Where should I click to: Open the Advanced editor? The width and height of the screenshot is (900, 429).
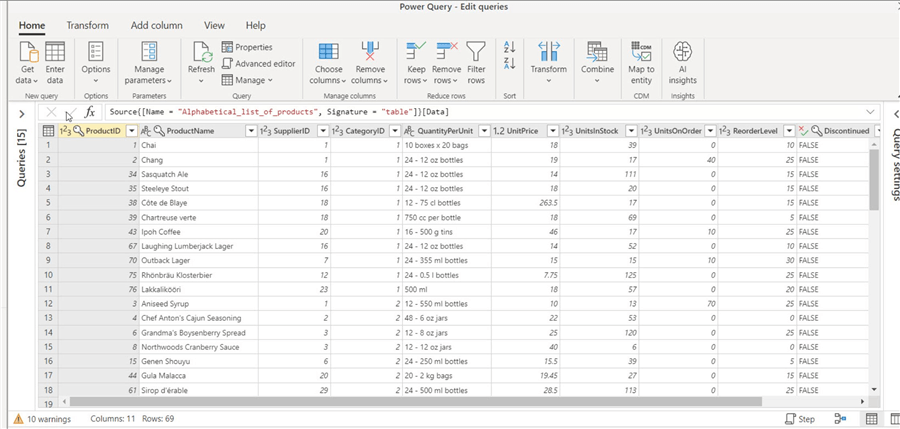[x=258, y=63]
